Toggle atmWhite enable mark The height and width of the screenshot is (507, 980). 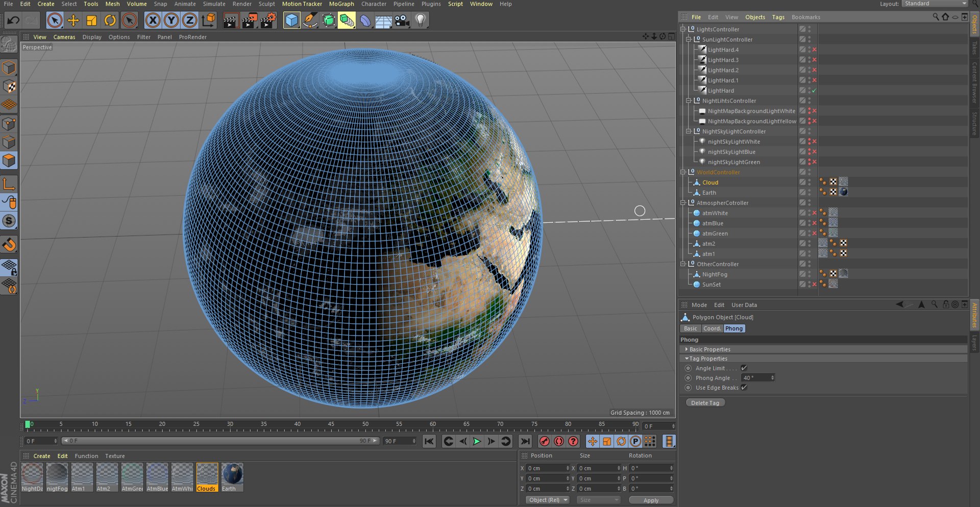click(x=814, y=213)
